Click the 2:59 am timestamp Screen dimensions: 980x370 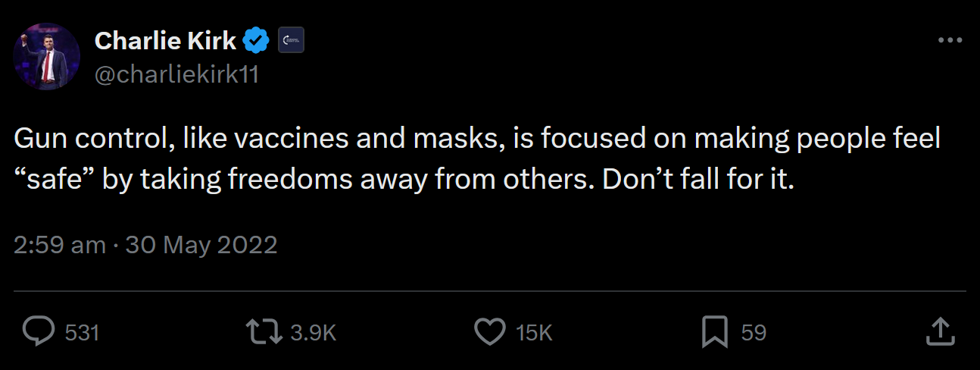60,245
